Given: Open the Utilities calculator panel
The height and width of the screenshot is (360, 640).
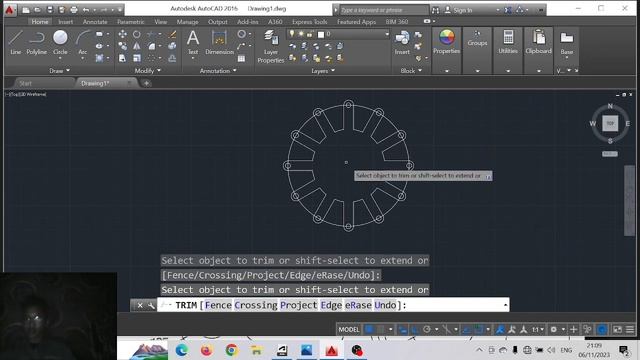Looking at the screenshot, I should pyautogui.click(x=508, y=42).
